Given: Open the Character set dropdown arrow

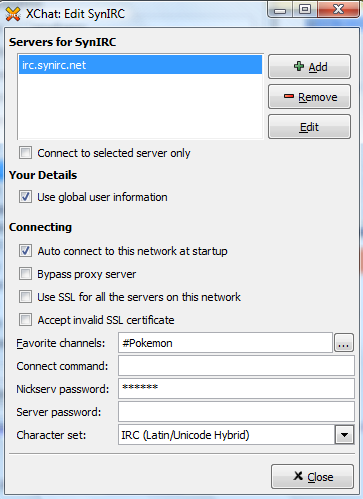Looking at the screenshot, I should tap(344, 435).
